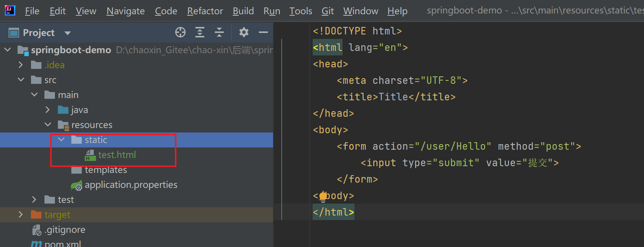Click the Expand All icon
Image resolution: width=644 pixels, height=247 pixels.
[x=200, y=33]
